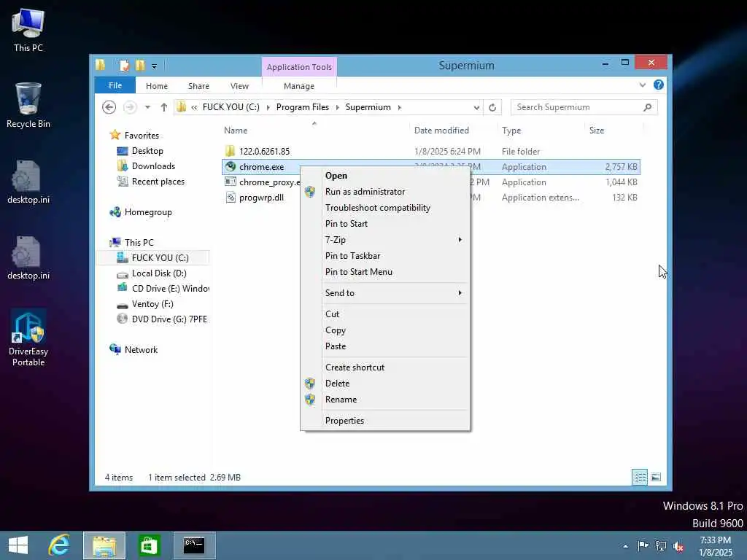Click the File Explorer taskbar icon

click(x=104, y=545)
